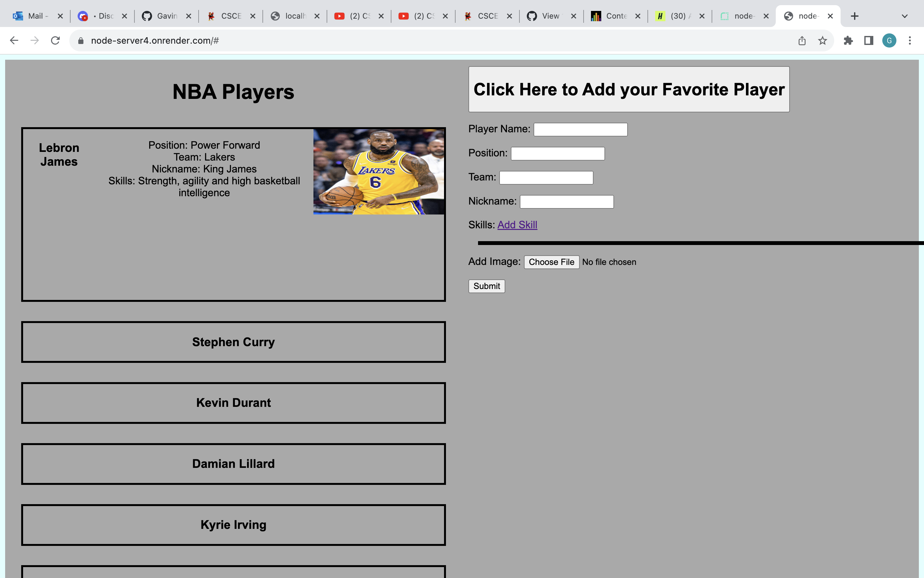This screenshot has width=924, height=578.
Task: Click the 'Position: Power Forward' text
Action: coord(204,145)
